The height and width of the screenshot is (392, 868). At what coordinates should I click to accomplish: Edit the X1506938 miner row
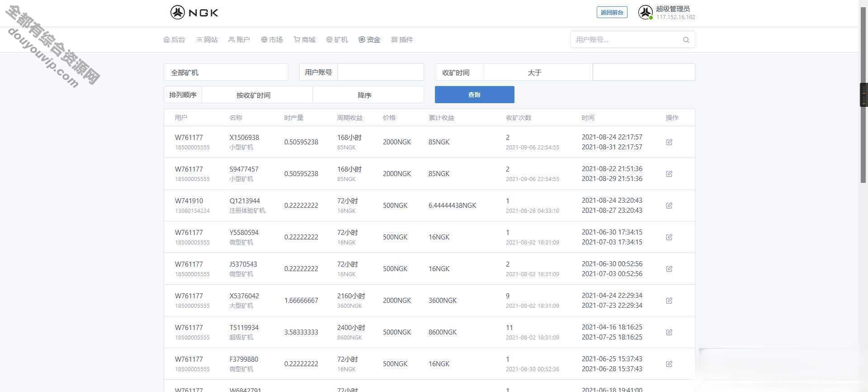[669, 142]
